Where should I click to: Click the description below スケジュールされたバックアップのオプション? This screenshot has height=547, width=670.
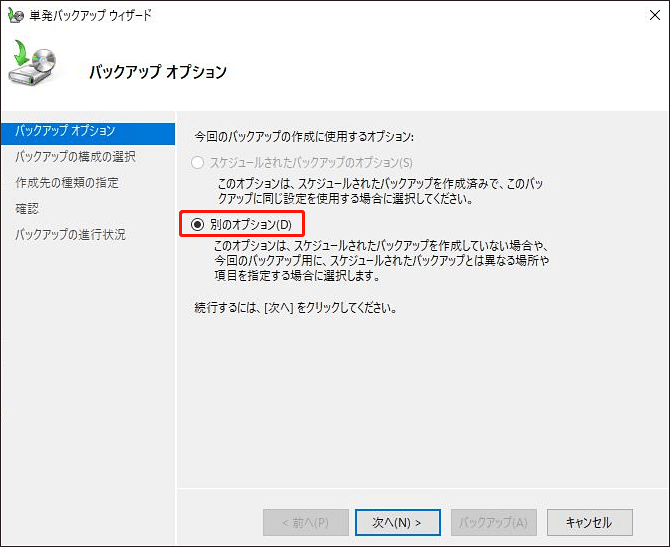coord(380,191)
